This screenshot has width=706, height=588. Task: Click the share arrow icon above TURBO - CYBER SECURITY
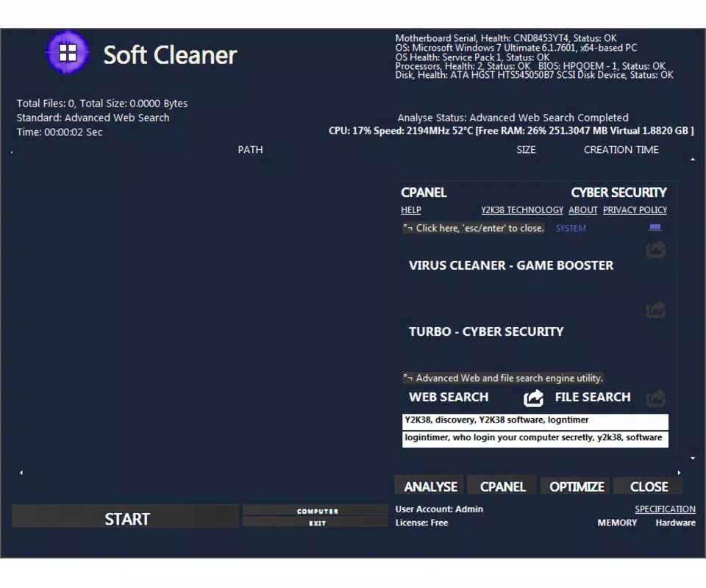click(655, 309)
